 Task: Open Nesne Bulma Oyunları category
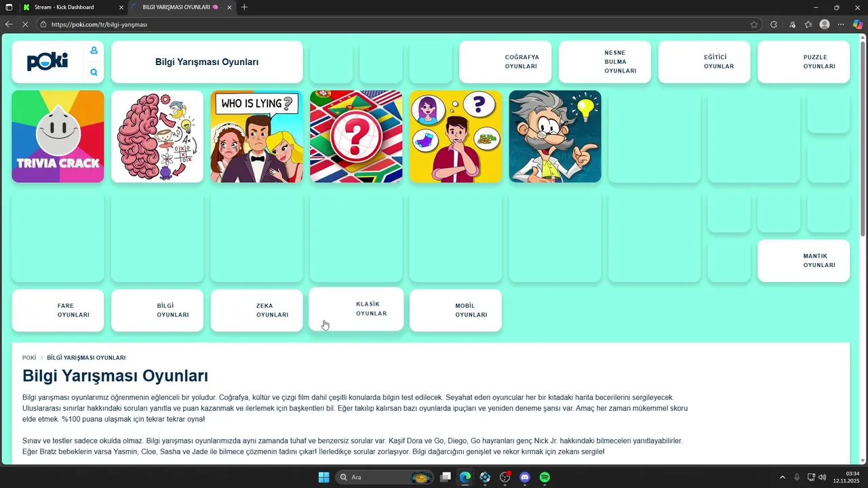click(x=605, y=62)
